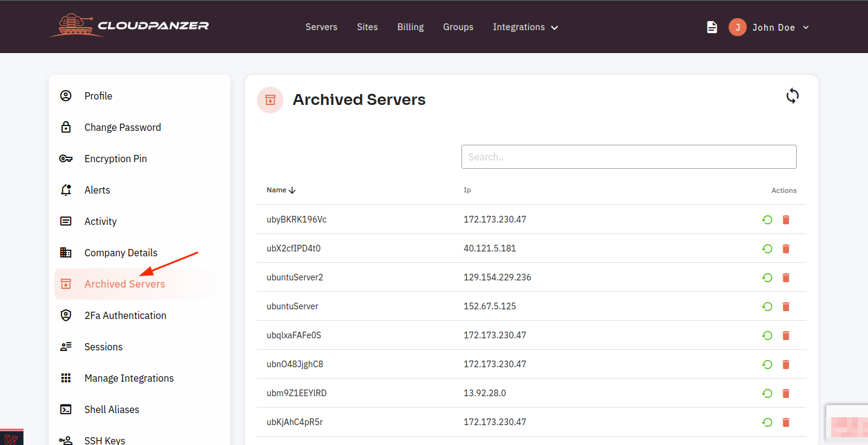The image size is (868, 445).
Task: Click the 40.121.5.181 IP address
Action: click(x=490, y=248)
